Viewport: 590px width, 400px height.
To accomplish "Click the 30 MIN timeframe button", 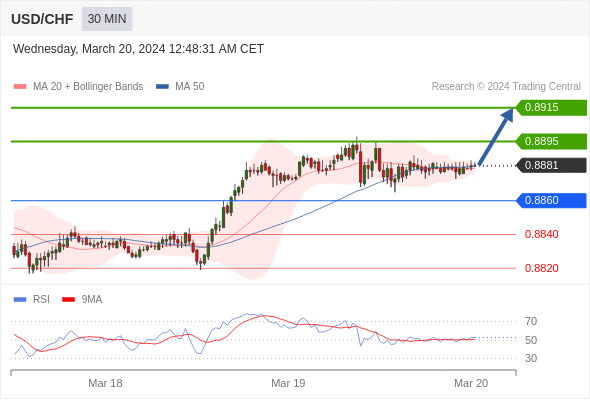I will 107,19.
